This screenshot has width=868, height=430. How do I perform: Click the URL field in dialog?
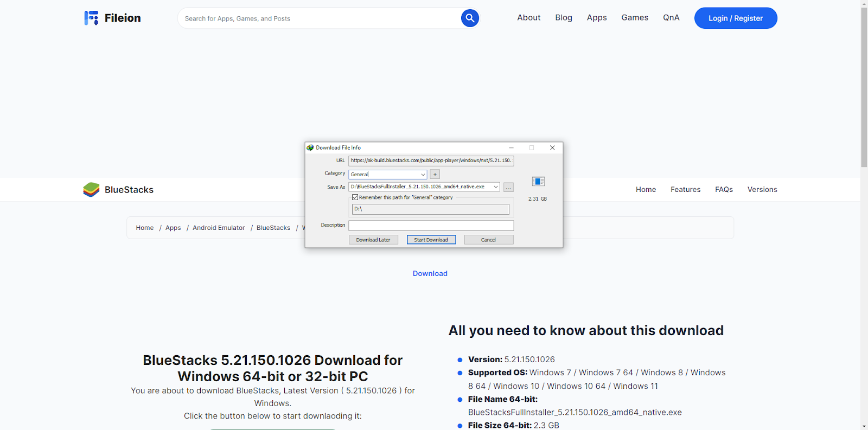point(431,161)
